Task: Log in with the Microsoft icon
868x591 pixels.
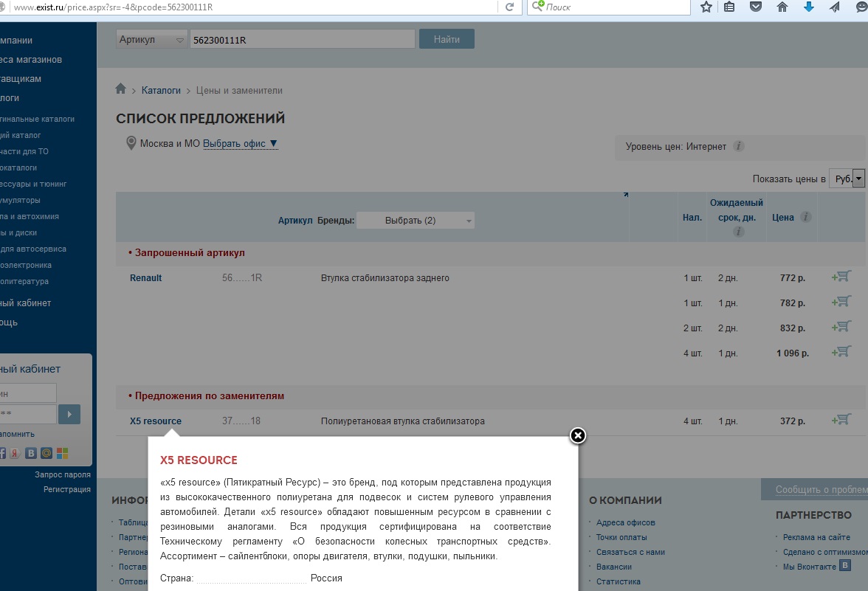Action: [62, 453]
